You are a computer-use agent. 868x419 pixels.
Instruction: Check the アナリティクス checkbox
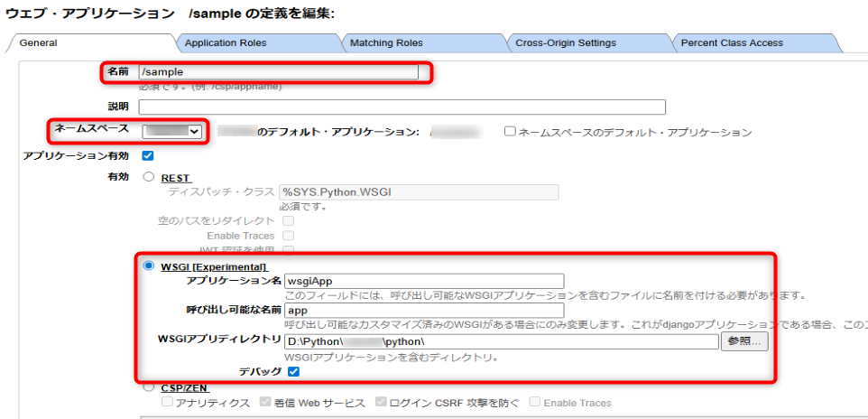click(167, 403)
